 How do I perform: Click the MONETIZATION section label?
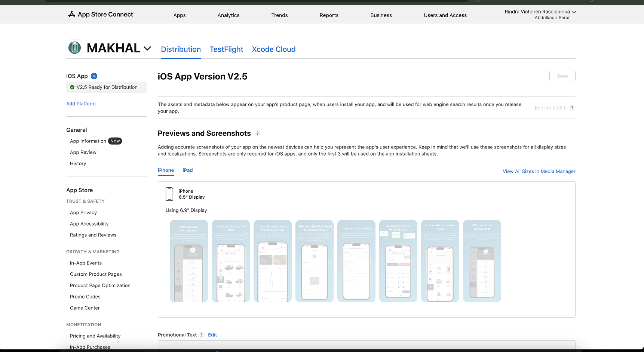tap(83, 325)
